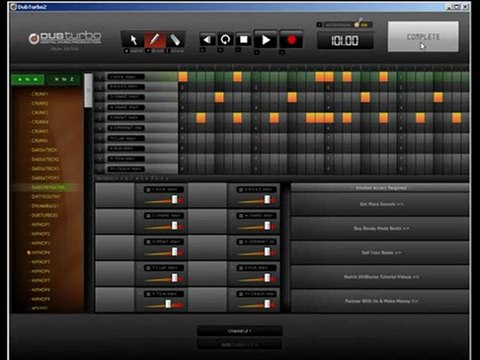Select the HIPHOP2 kit

click(41, 234)
